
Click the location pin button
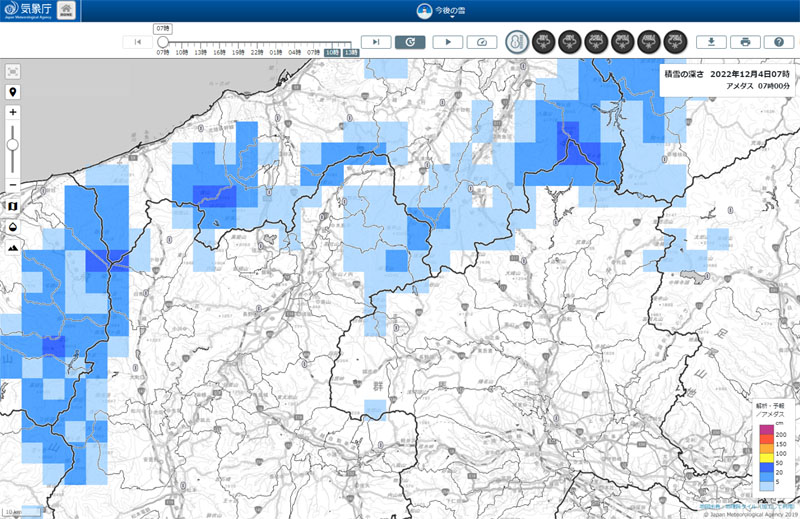pos(13,92)
